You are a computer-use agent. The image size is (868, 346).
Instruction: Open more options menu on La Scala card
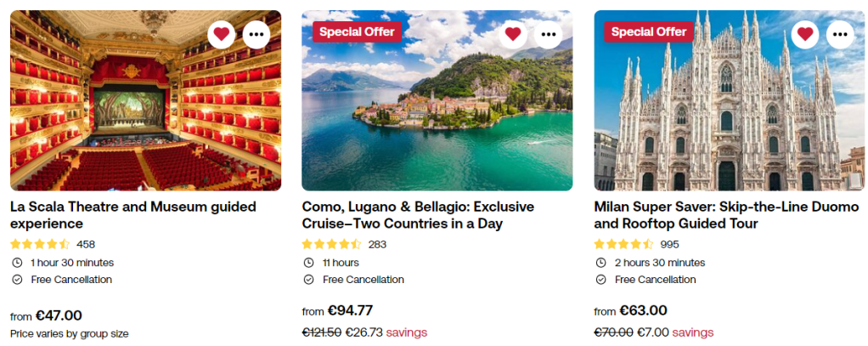257,34
